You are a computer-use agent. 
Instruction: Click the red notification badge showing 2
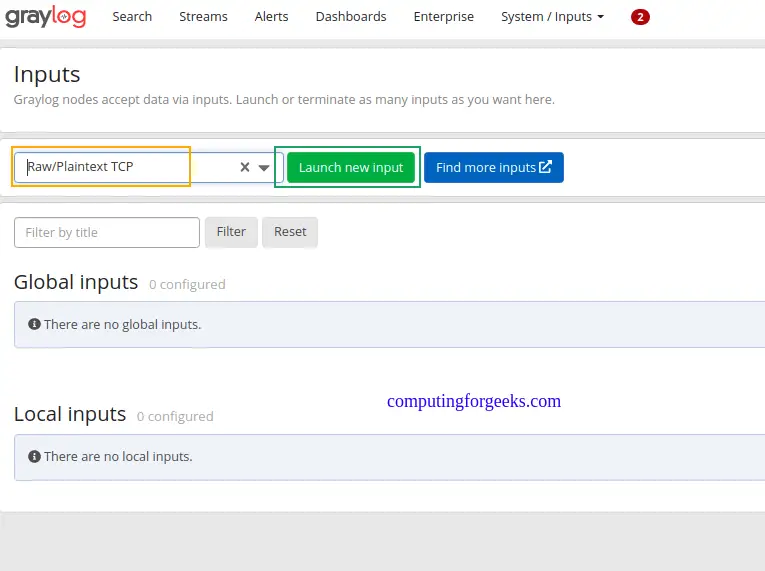coord(640,17)
